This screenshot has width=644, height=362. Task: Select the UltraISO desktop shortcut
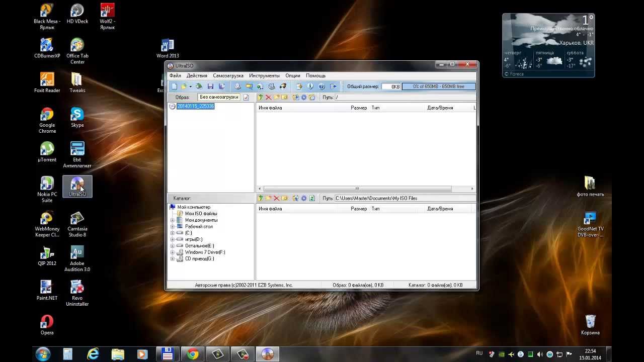(x=77, y=187)
